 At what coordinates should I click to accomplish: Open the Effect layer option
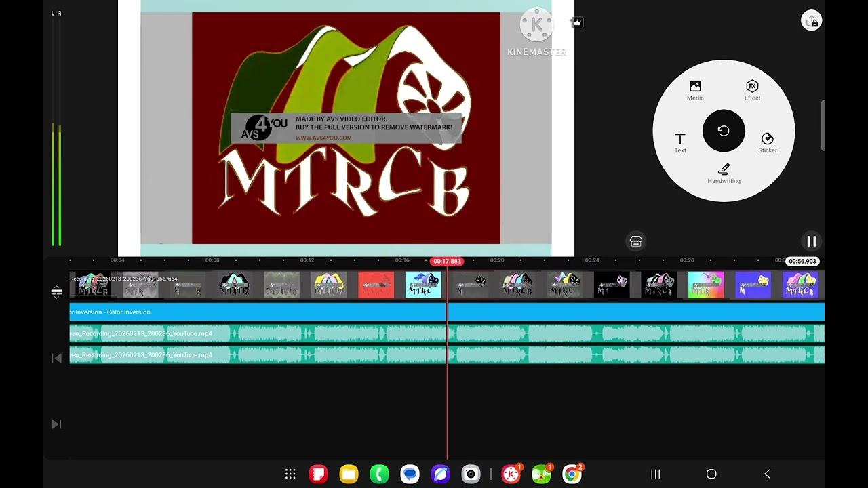tap(752, 90)
